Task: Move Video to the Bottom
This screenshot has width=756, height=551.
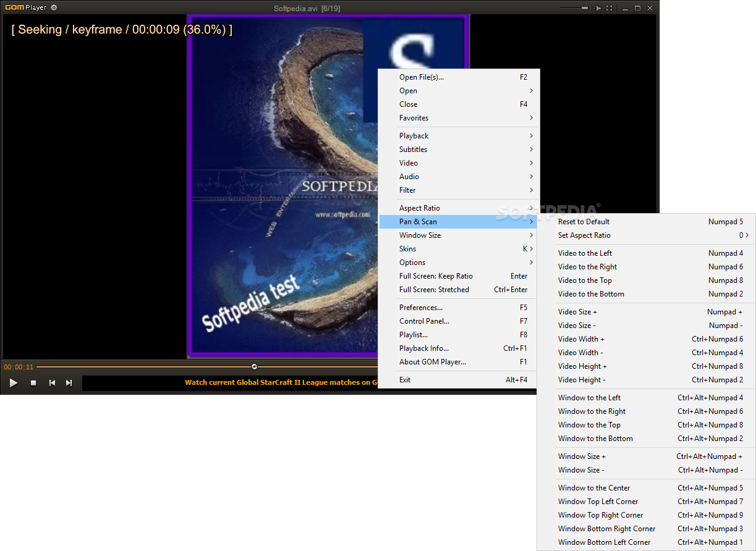Action: [x=647, y=294]
